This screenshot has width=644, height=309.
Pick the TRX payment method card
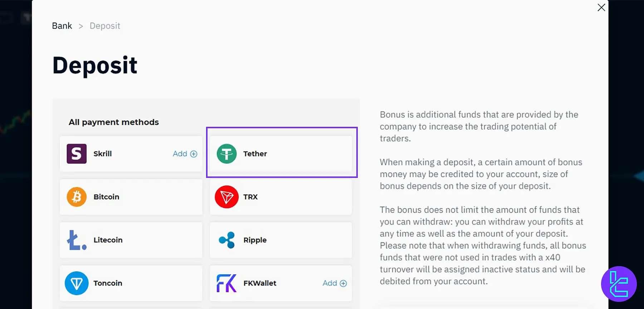point(281,197)
